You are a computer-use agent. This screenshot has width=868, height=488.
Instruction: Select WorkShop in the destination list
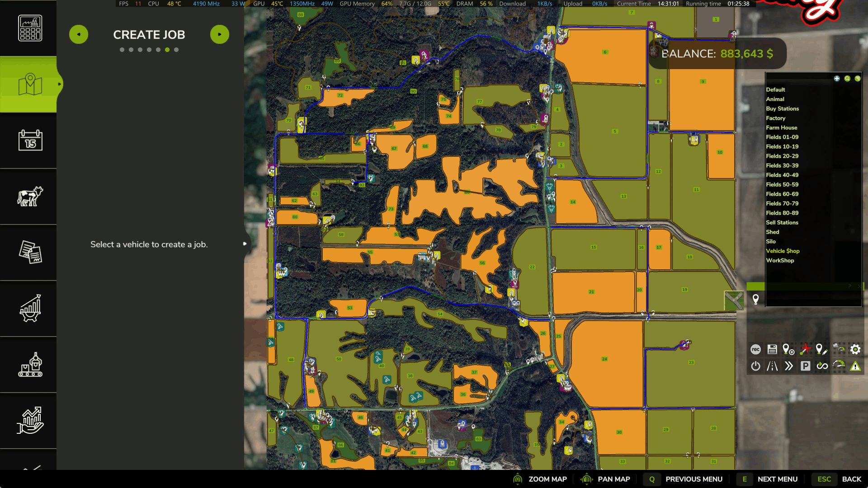pyautogui.click(x=780, y=260)
